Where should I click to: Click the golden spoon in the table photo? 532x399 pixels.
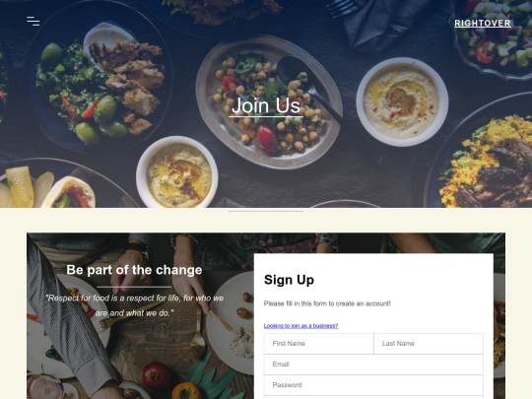click(198, 334)
